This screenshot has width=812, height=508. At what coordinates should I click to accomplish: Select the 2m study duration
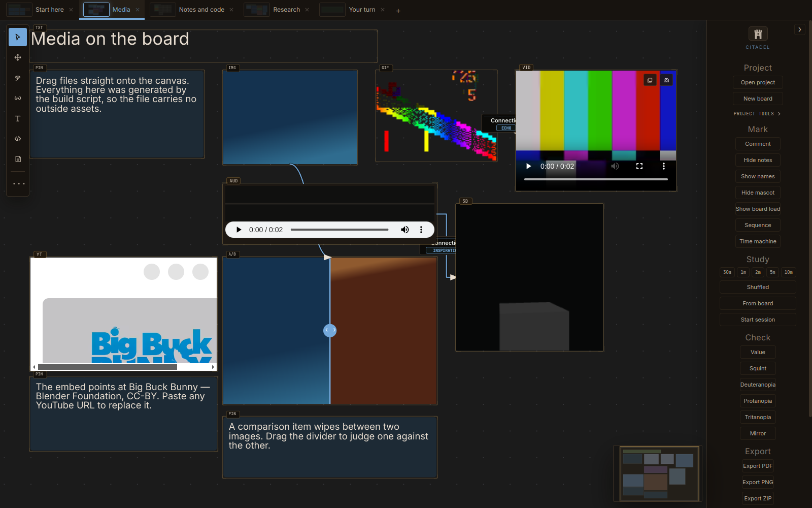[x=758, y=272]
